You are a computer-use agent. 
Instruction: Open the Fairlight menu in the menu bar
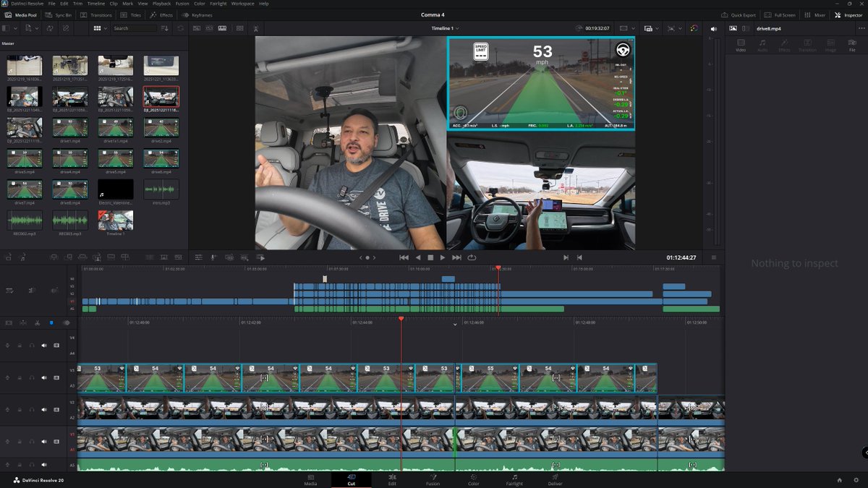[218, 4]
